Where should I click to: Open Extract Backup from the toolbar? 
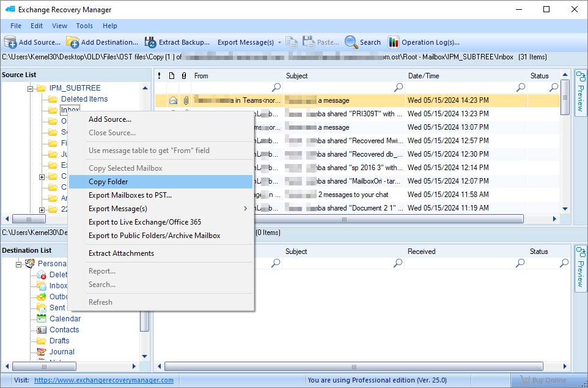coord(150,42)
